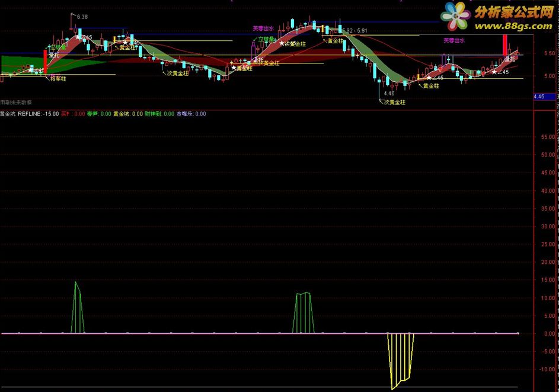The image size is (559, 392).
Task: Click the 55.00 axis value
Action: click(548, 137)
